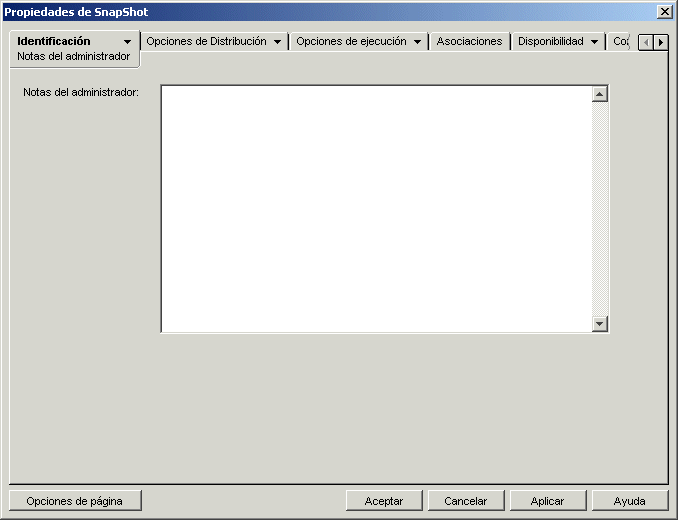Select the Opciones de Distribución tab
678x520 pixels.
pos(206,41)
